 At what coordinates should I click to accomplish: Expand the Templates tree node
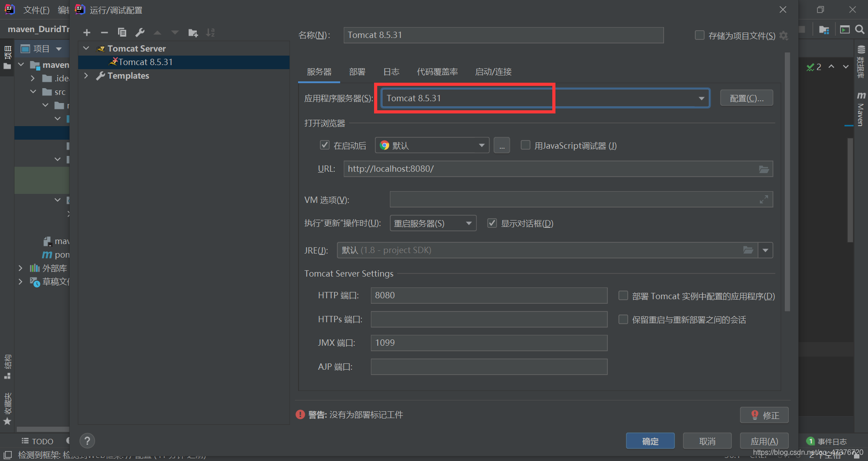click(86, 75)
